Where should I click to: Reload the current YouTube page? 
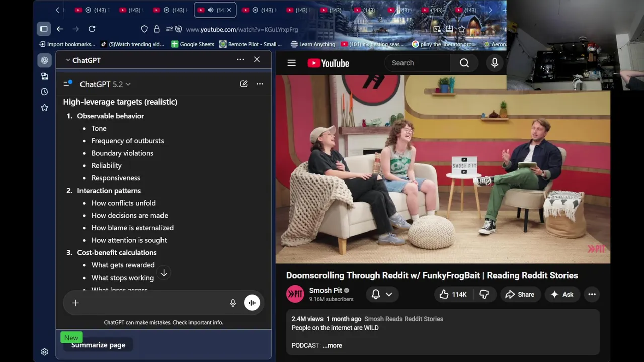tap(92, 29)
